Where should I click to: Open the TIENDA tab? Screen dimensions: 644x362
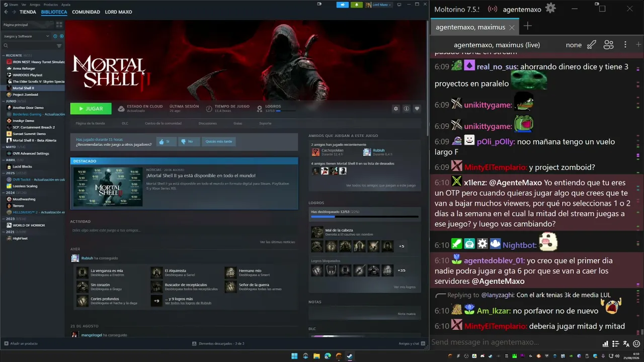coord(28,12)
